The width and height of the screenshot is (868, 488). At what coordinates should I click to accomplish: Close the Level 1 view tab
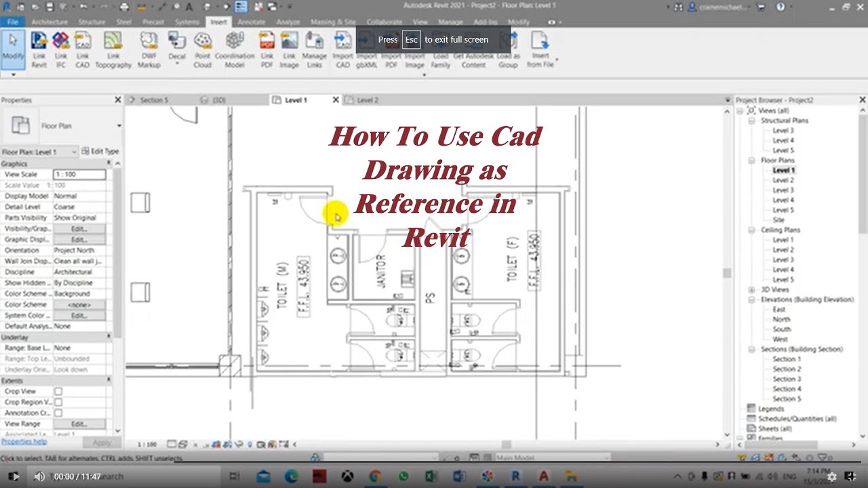(335, 100)
